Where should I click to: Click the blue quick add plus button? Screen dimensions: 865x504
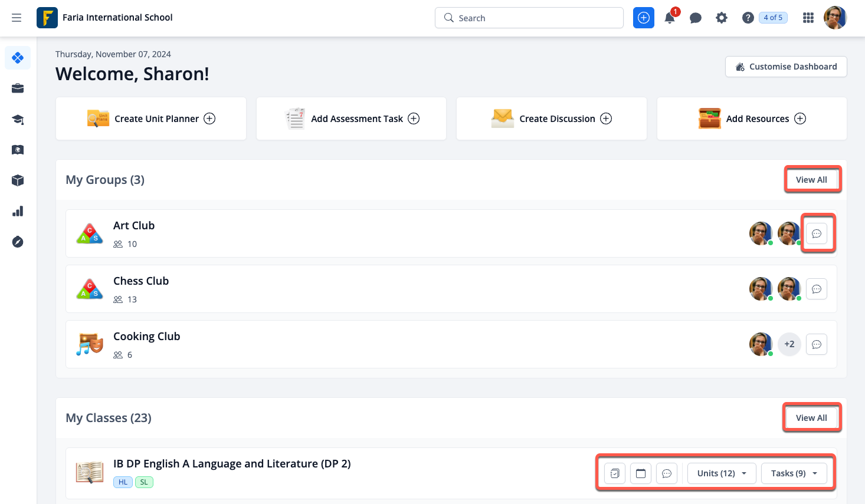pos(644,18)
